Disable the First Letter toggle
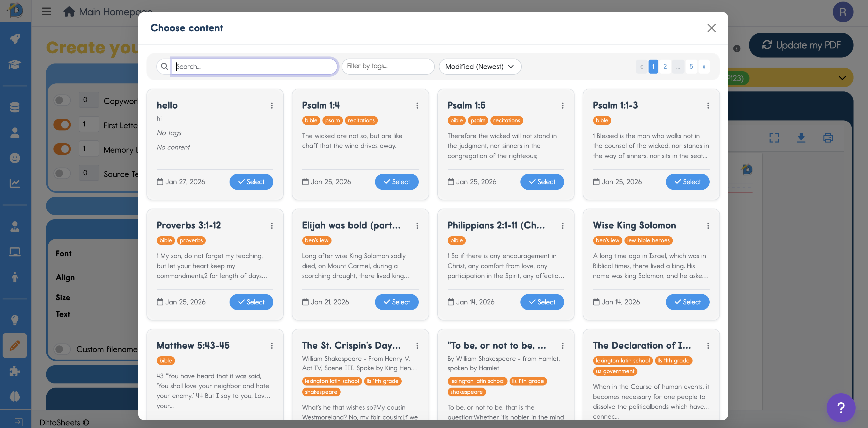The image size is (868, 428). [x=62, y=125]
